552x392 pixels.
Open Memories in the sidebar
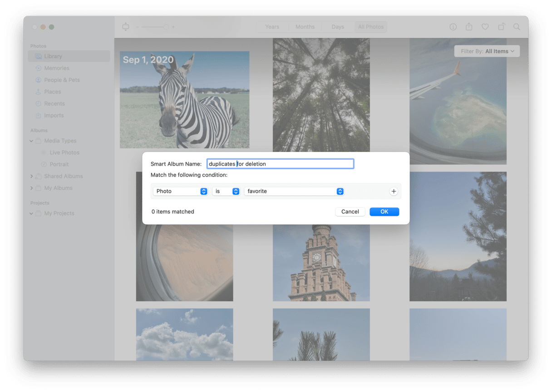tap(56, 68)
